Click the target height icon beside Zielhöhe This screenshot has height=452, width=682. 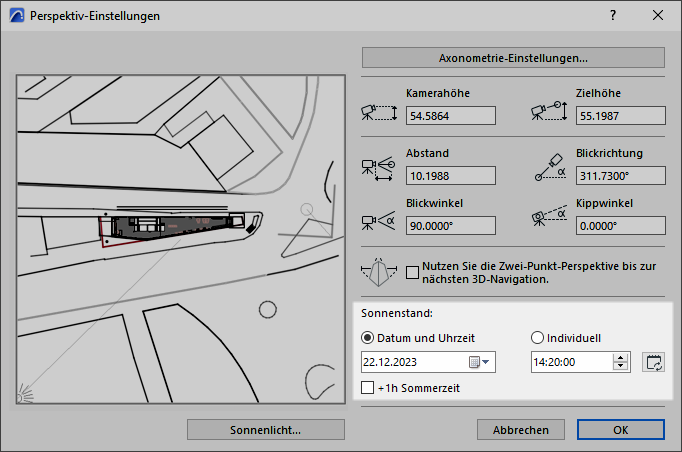pyautogui.click(x=549, y=111)
